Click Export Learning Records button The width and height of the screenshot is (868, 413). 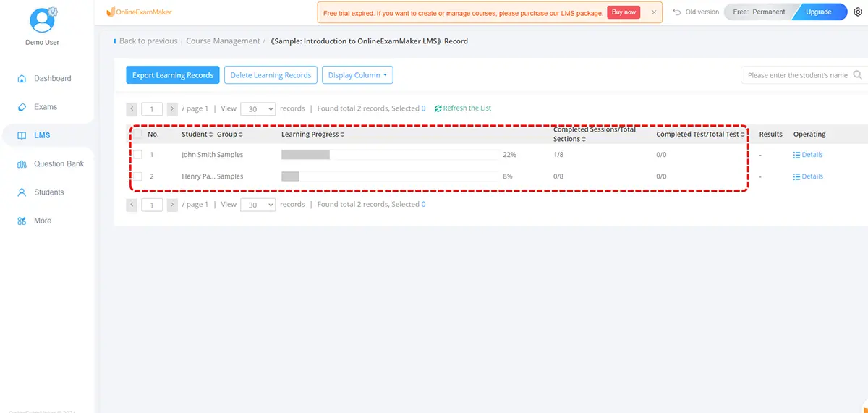tap(173, 75)
